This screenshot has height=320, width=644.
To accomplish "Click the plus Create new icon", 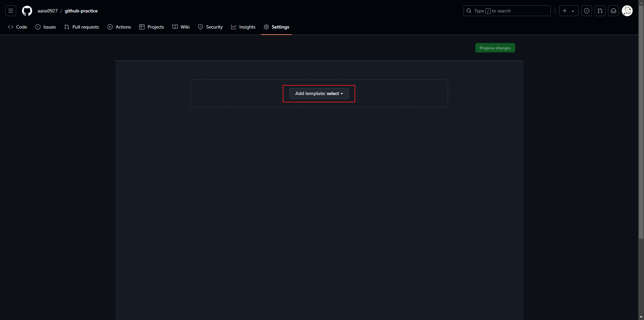I will pyautogui.click(x=565, y=11).
